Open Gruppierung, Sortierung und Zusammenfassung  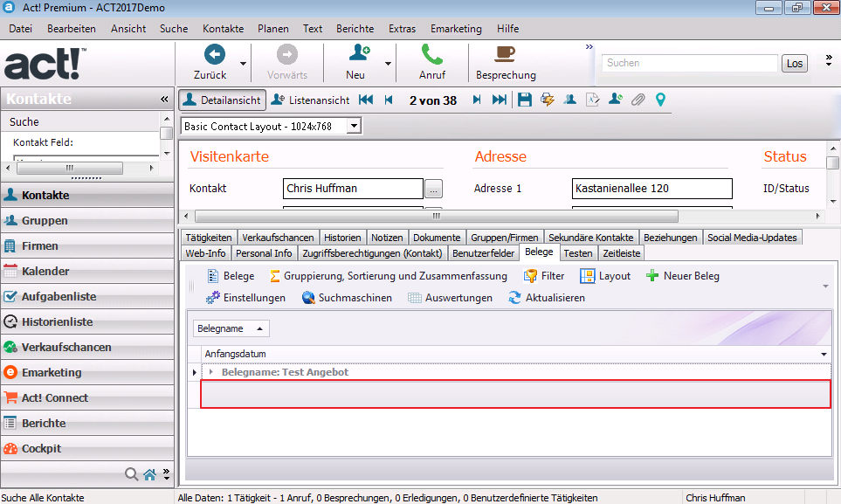(389, 276)
